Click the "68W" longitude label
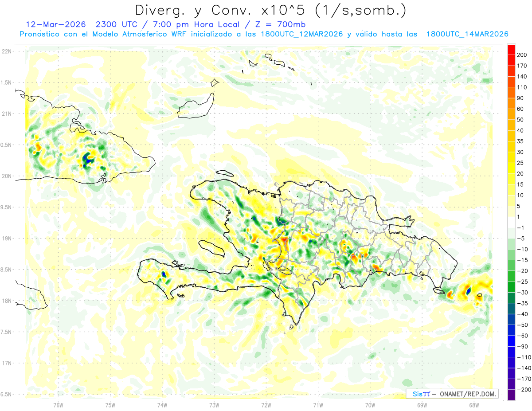Screen dimensions: 532x411 (x=474, y=404)
